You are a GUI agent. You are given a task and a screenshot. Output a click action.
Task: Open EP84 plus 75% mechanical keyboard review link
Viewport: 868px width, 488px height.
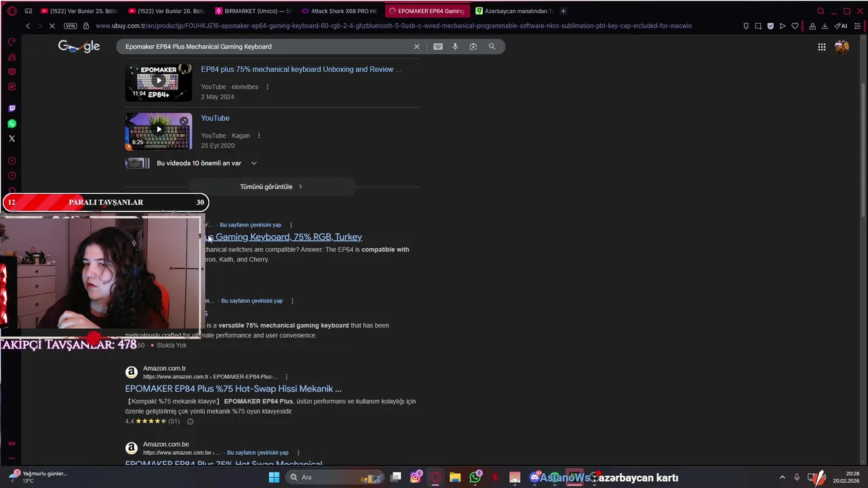pyautogui.click(x=301, y=69)
